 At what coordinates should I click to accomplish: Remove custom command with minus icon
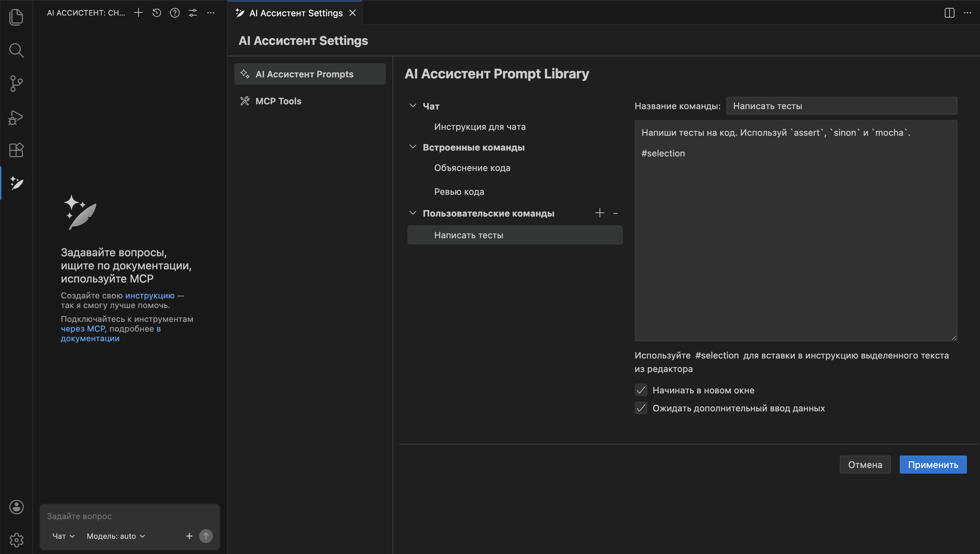pos(615,213)
